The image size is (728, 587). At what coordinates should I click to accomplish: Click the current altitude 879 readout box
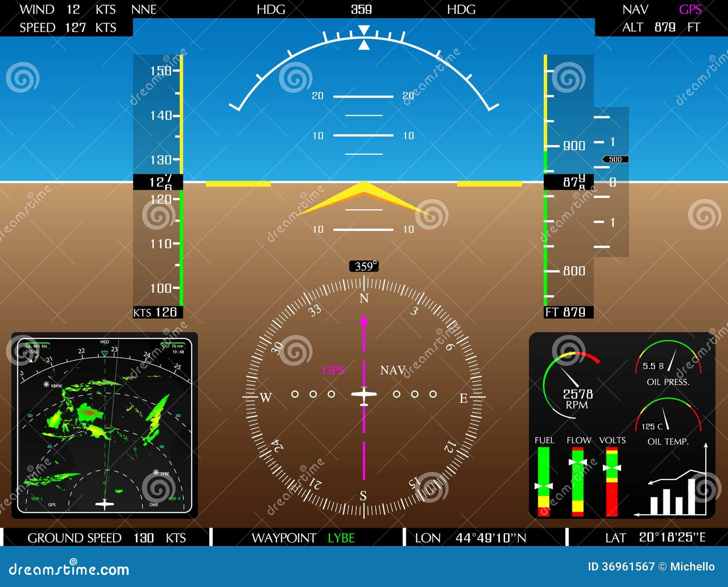click(x=569, y=182)
